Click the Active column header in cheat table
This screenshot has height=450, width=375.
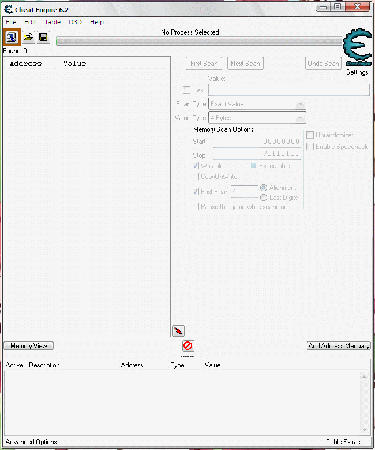(x=14, y=365)
